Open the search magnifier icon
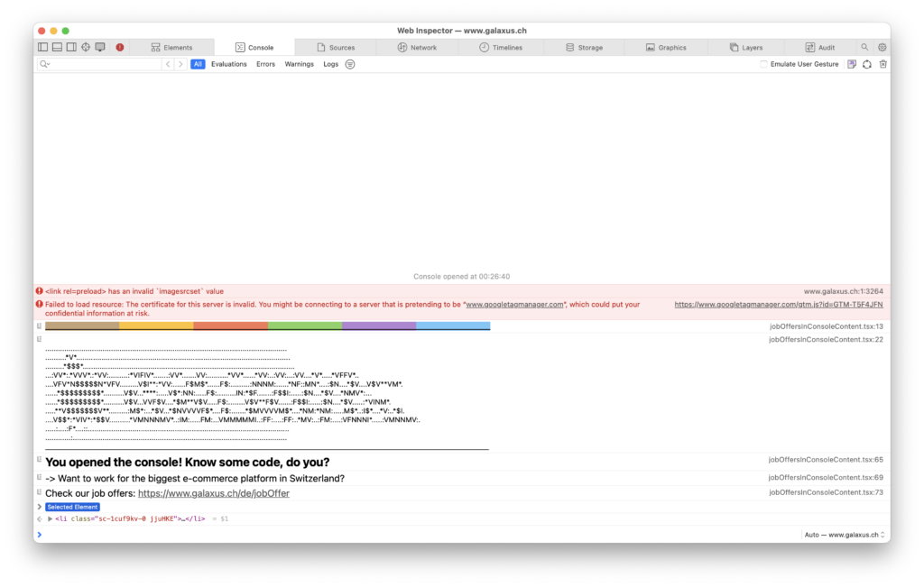Screen dimensions: 924x587 (x=864, y=47)
